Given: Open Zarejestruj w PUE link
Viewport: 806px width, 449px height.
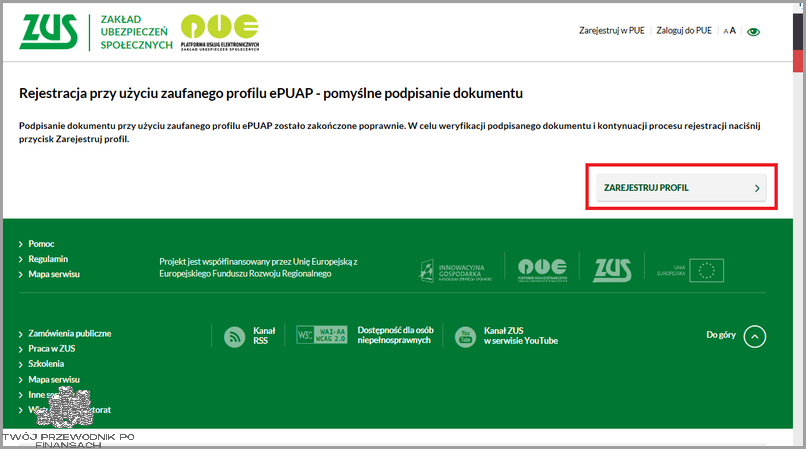Looking at the screenshot, I should [612, 30].
